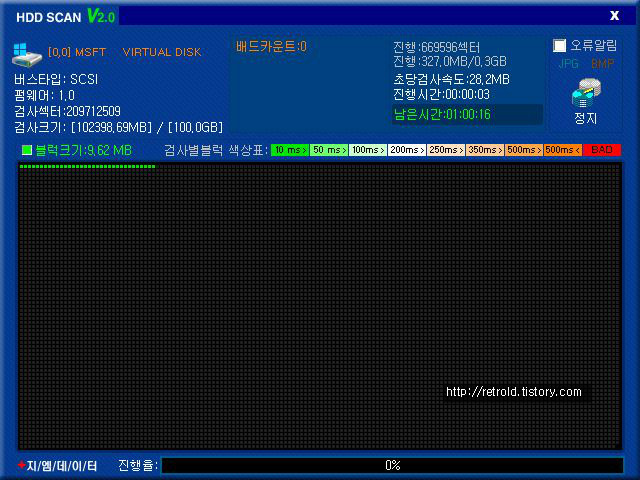Screen dimensions: 640x480
Task: Open the retrold.tistory.com link
Action: pyautogui.click(x=513, y=392)
